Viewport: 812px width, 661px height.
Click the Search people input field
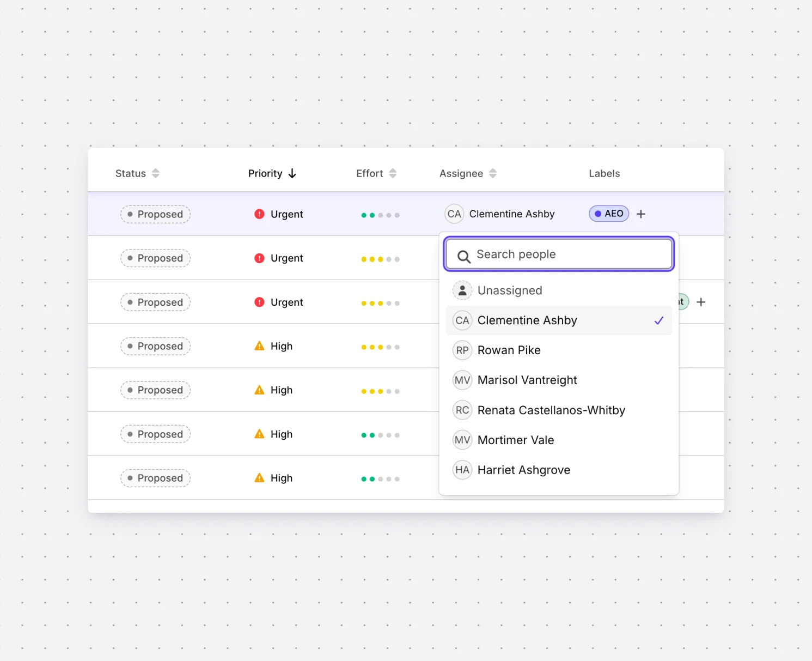pos(559,254)
